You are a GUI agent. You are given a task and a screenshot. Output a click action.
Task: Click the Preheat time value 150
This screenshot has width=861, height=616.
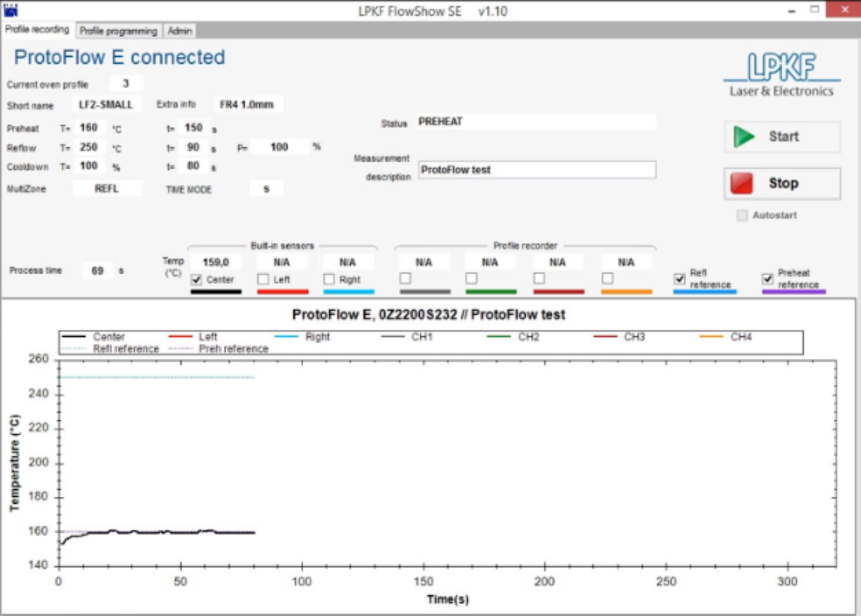[x=194, y=128]
